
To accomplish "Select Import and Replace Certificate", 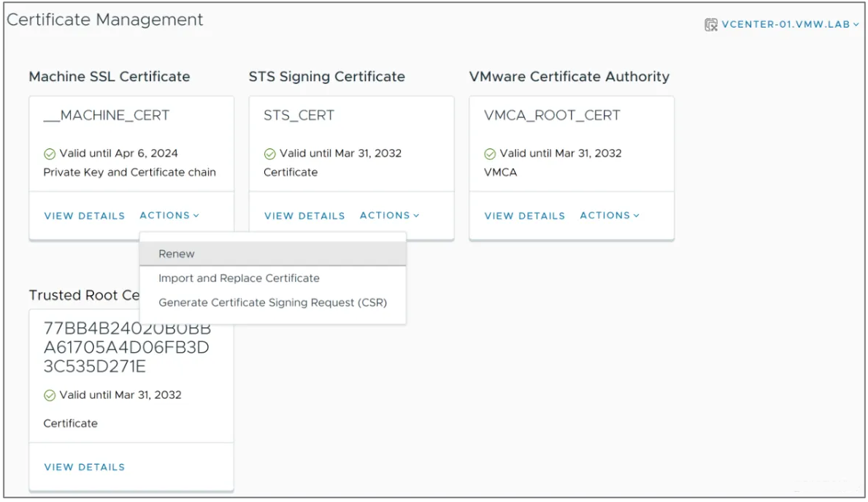I will [x=273, y=278].
